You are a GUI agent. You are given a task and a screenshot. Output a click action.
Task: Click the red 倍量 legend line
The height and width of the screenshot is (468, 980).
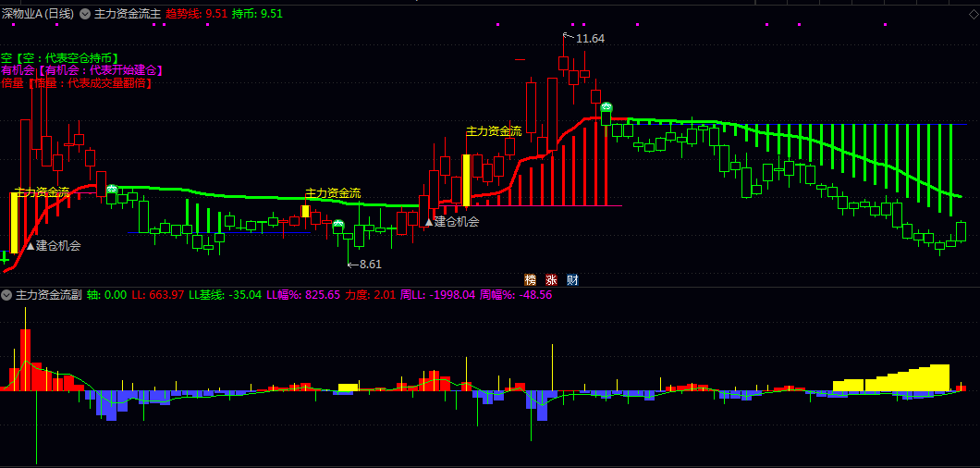[77, 82]
